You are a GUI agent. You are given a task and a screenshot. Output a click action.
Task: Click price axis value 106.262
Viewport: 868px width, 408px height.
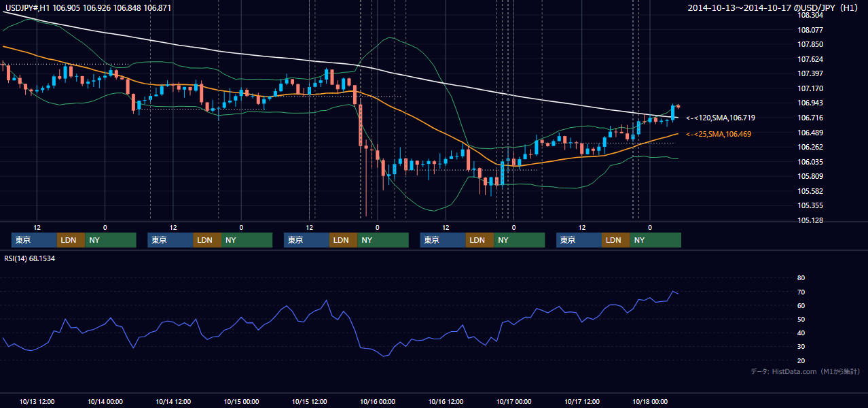click(810, 147)
